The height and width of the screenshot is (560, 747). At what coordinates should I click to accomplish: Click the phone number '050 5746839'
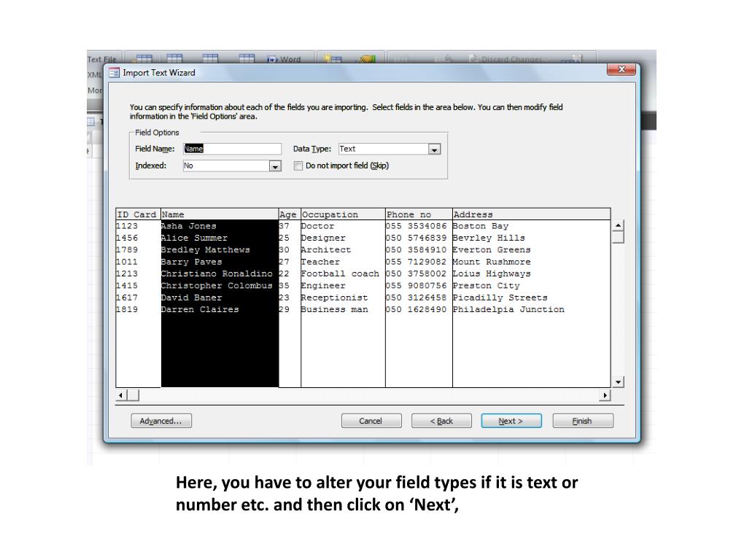click(417, 238)
